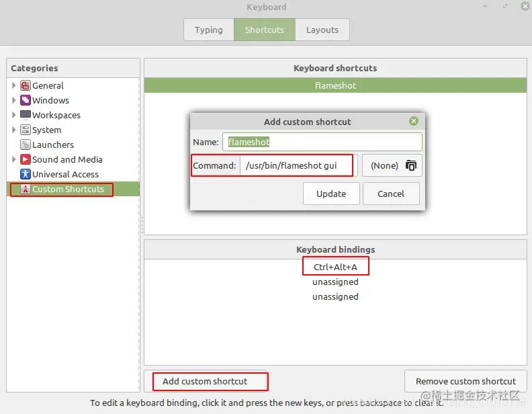Click the System category icon

click(25, 130)
